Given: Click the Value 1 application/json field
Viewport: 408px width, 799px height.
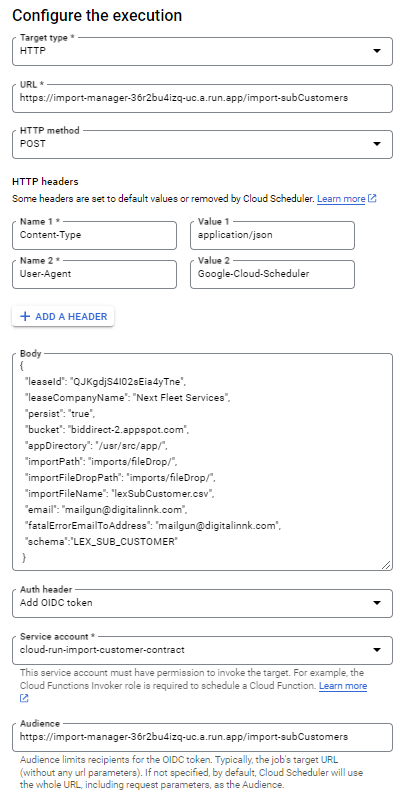Looking at the screenshot, I should pos(273,235).
